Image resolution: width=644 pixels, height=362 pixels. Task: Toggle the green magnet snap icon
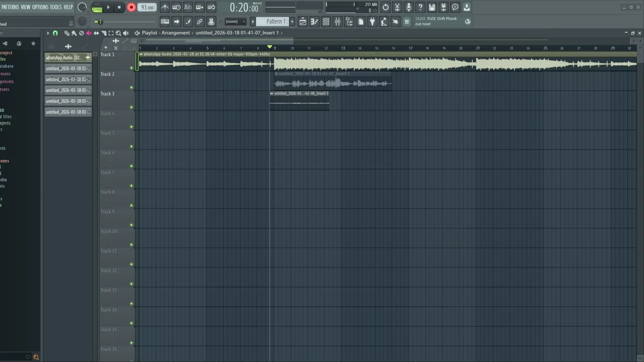click(55, 33)
